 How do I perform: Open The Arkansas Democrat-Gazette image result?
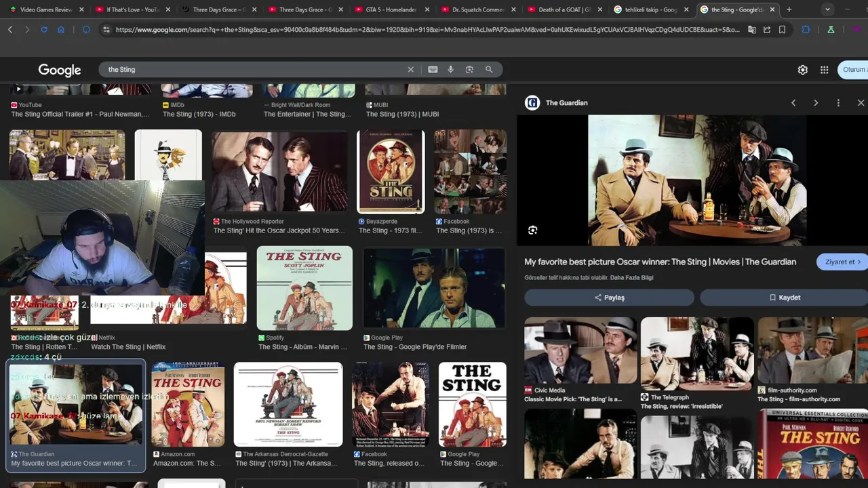pos(288,404)
